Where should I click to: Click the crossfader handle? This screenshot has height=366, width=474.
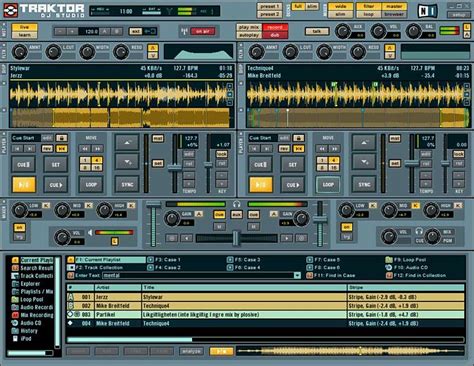pos(236,238)
